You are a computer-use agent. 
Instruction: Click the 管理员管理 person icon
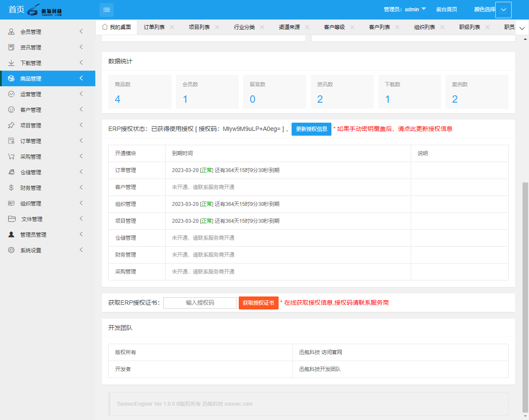click(x=11, y=234)
